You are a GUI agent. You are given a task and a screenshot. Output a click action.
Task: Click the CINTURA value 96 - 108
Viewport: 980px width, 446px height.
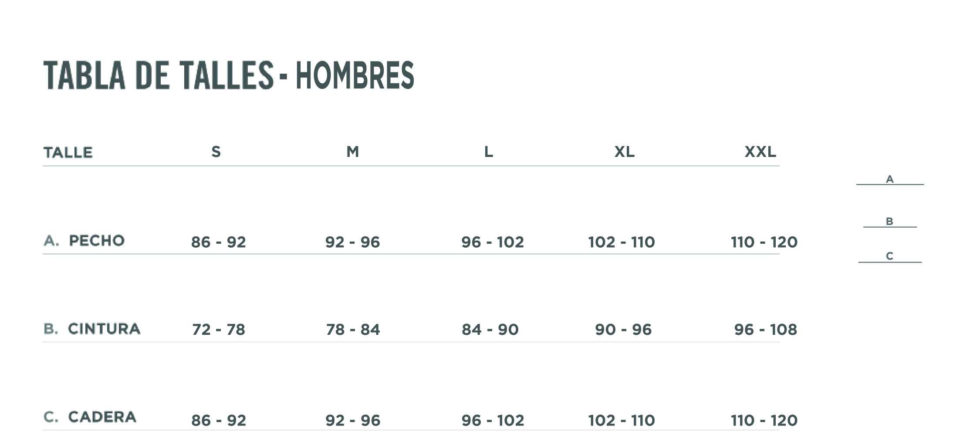click(x=765, y=330)
